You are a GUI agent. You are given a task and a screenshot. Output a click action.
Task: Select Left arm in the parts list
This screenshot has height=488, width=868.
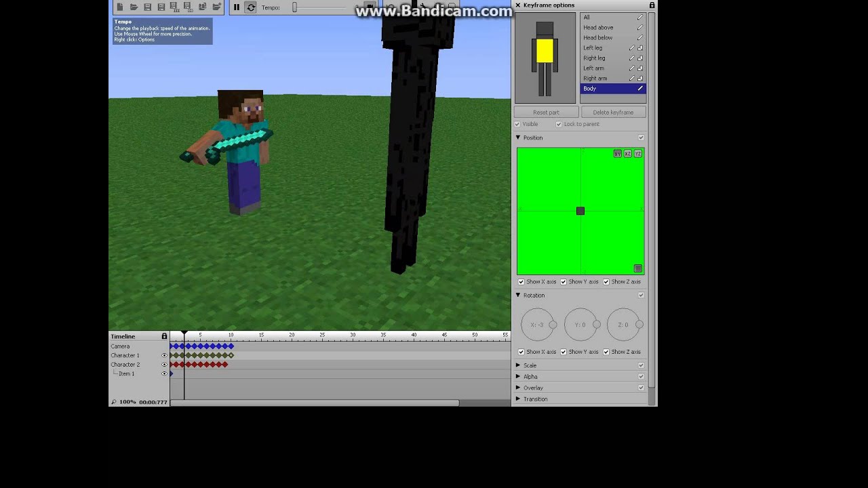pyautogui.click(x=613, y=68)
